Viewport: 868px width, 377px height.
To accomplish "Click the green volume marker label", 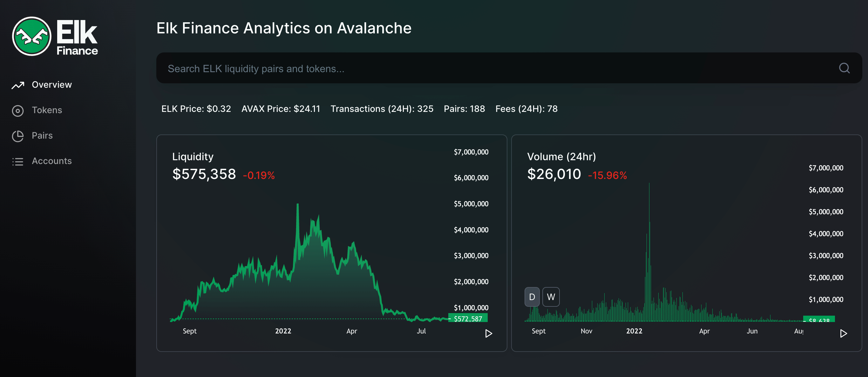I will [x=819, y=319].
